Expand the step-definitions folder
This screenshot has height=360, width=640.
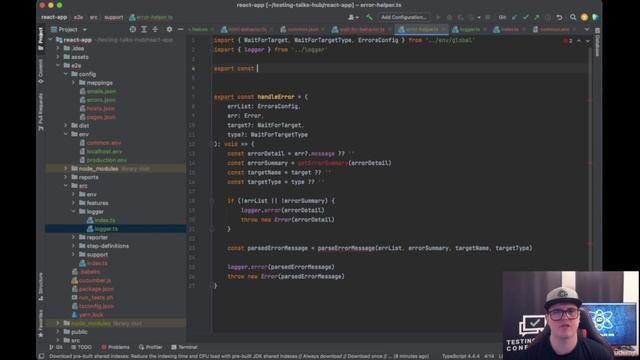pyautogui.click(x=73, y=246)
